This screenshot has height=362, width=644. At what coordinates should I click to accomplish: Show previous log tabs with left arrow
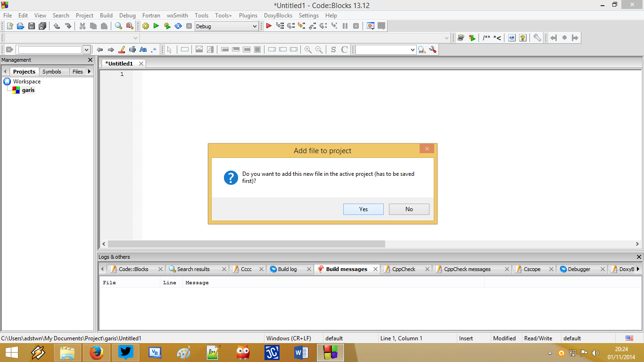[102, 269]
